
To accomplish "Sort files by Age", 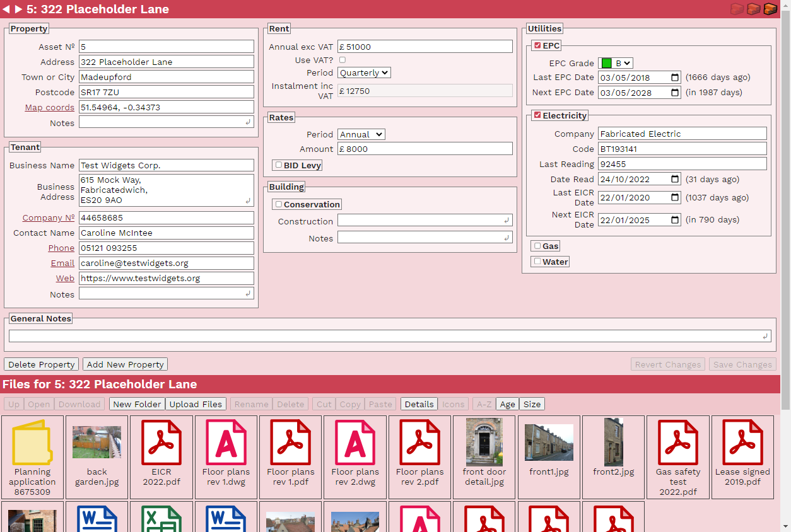I will point(507,404).
